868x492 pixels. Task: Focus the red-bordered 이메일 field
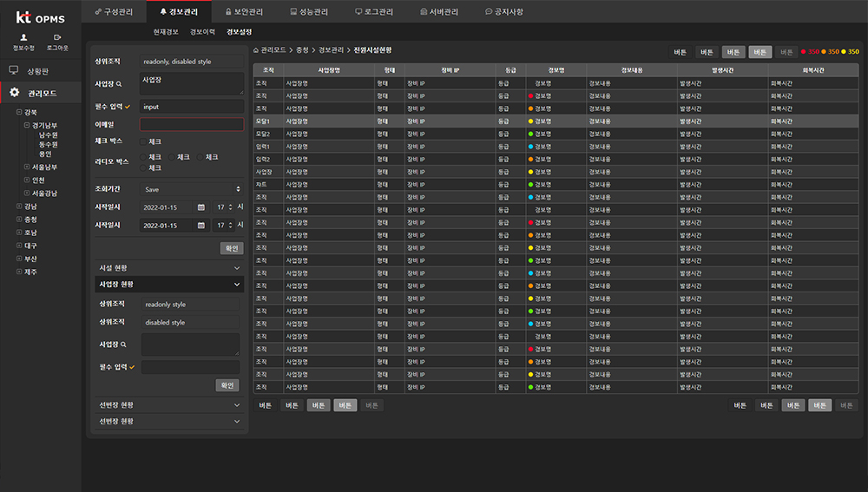(x=192, y=125)
